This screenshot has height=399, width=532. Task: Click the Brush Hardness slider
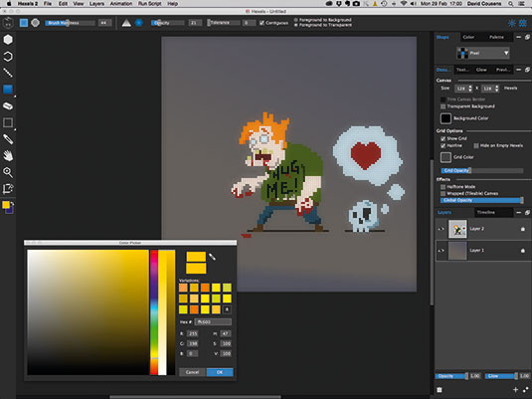(70, 23)
